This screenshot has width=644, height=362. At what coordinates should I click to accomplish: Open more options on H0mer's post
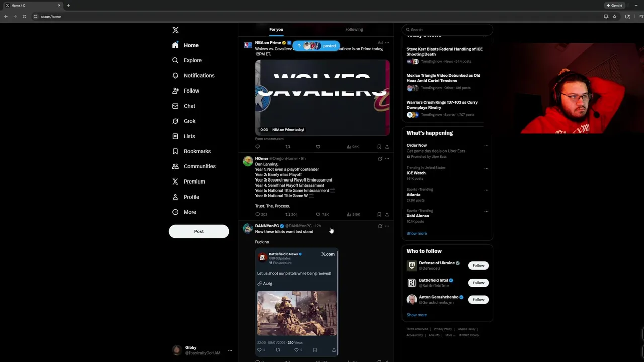[x=387, y=158]
